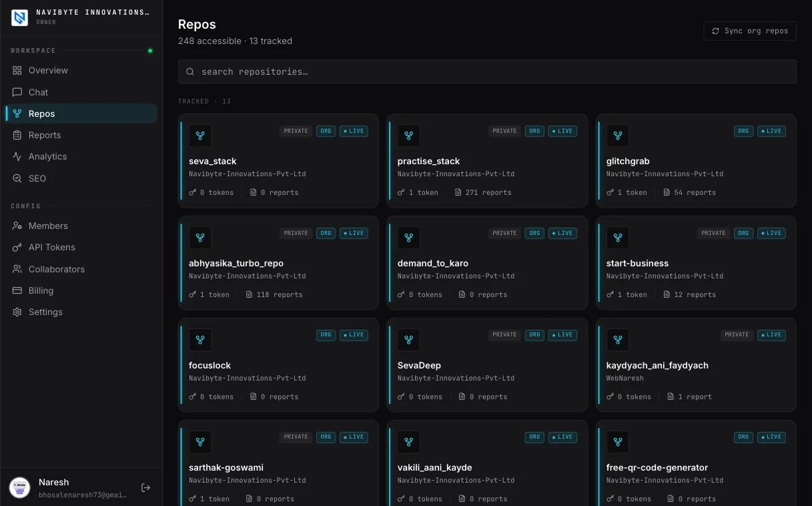Click ORG badge on glitchgrab
Image resolution: width=812 pixels, height=506 pixels.
coord(743,131)
